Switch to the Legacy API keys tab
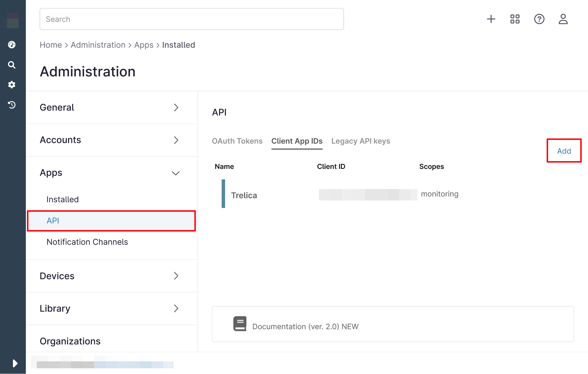Viewport: 588px width, 374px height. pos(361,141)
